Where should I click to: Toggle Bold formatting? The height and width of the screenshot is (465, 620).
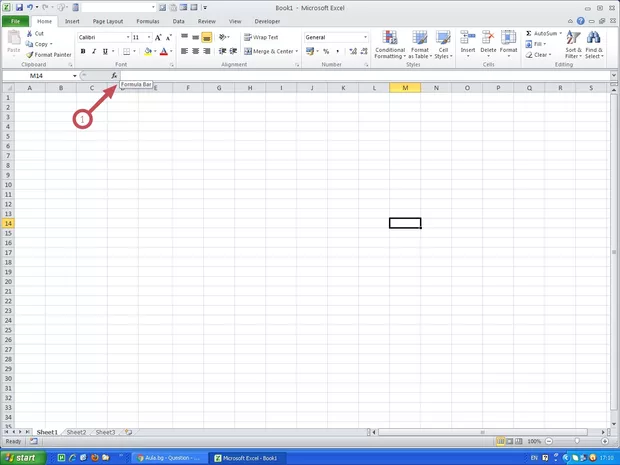(x=83, y=51)
